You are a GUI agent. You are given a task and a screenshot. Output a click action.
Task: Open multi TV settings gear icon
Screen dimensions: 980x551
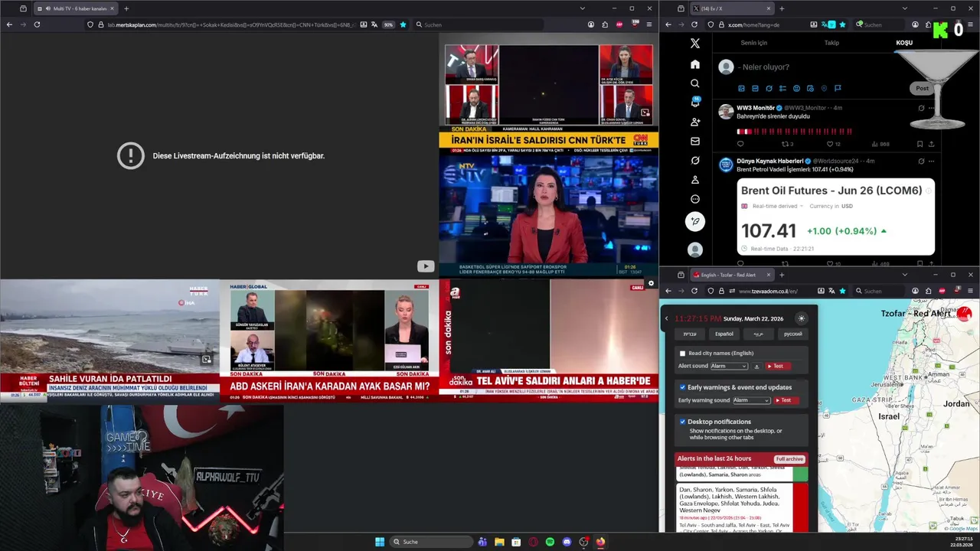652,283
